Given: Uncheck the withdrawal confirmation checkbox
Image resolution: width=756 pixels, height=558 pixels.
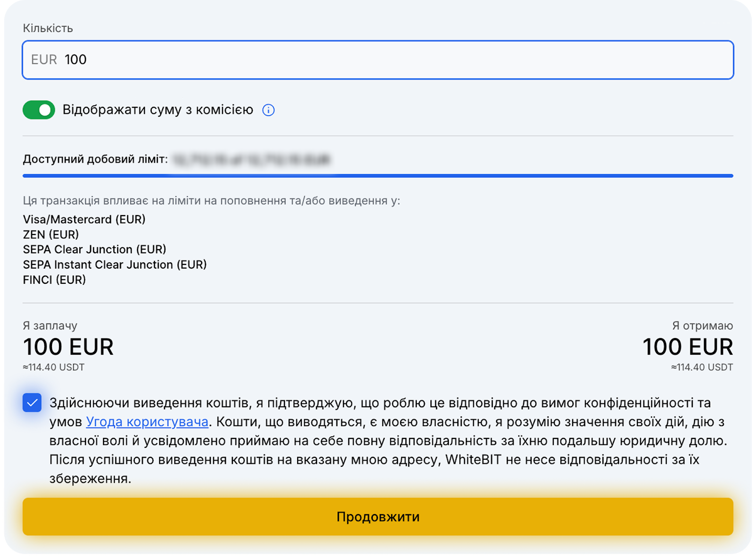Looking at the screenshot, I should [x=32, y=403].
